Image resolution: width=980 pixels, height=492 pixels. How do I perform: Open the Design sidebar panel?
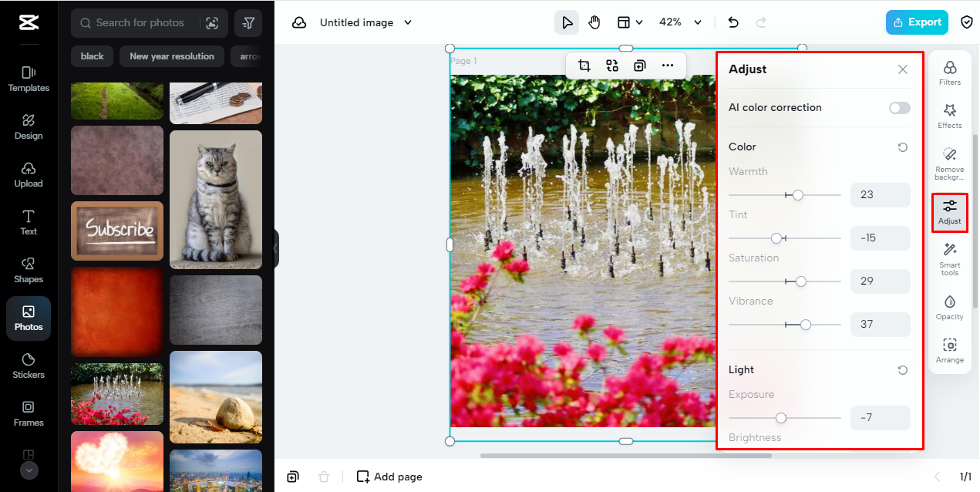(x=29, y=126)
